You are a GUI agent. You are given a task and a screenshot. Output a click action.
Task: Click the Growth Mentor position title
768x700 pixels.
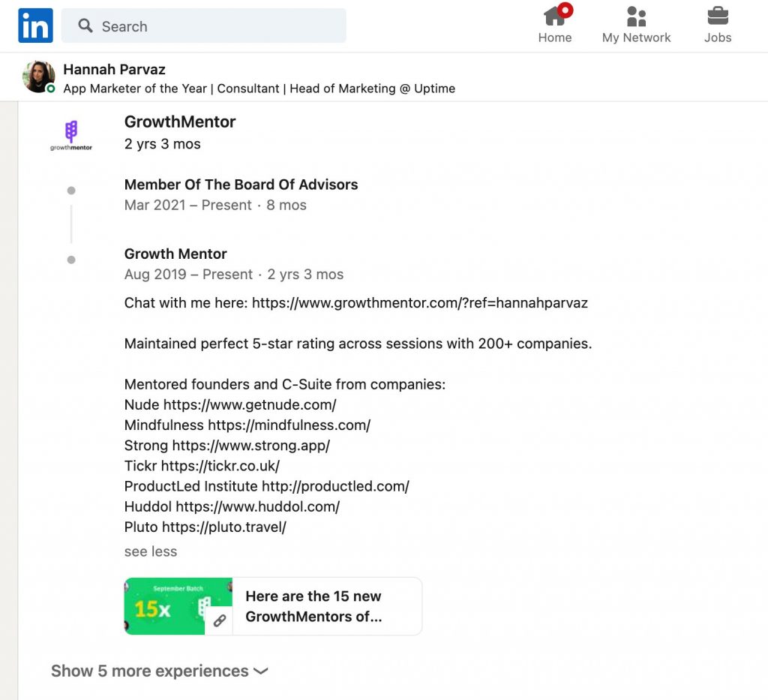pyautogui.click(x=175, y=254)
